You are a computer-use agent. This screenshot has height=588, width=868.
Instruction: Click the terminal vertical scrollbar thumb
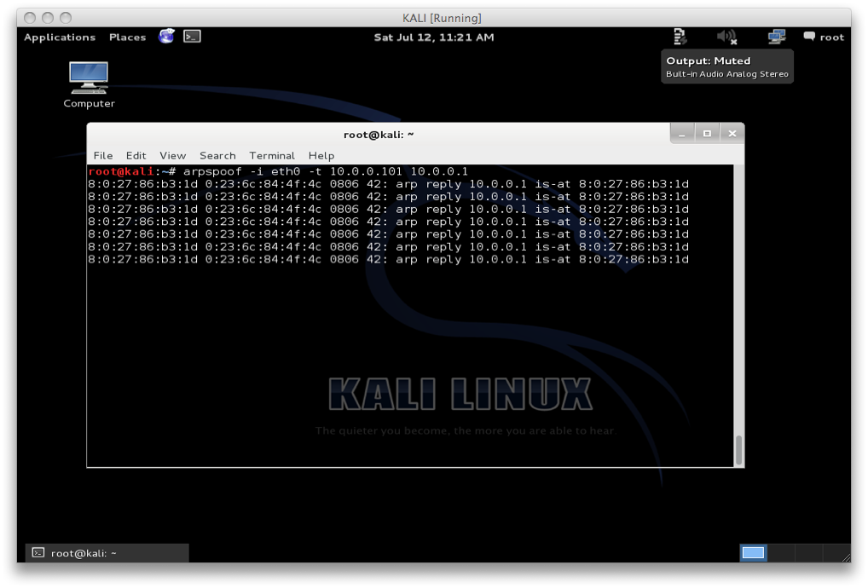coord(738,450)
